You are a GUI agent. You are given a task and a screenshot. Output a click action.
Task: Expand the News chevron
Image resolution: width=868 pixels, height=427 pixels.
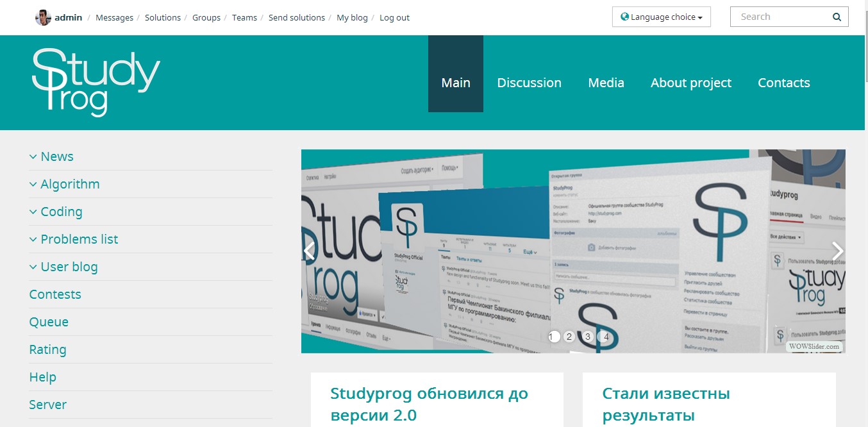33,156
